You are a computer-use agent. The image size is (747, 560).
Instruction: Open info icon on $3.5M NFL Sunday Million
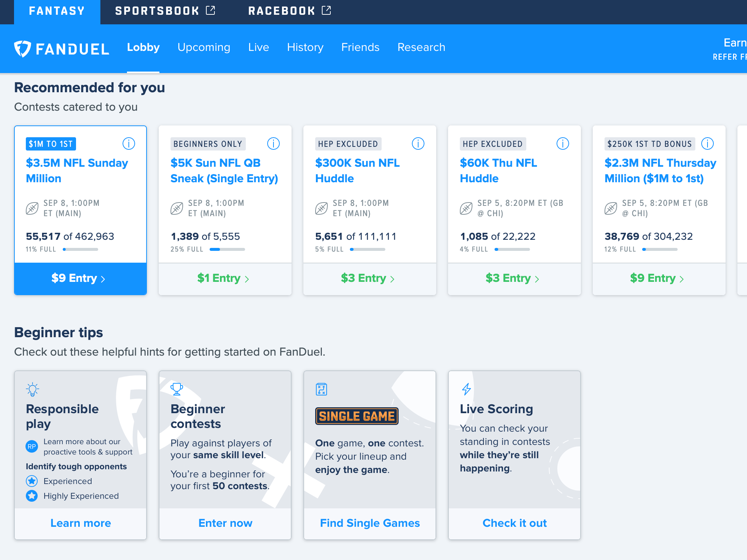tap(129, 144)
